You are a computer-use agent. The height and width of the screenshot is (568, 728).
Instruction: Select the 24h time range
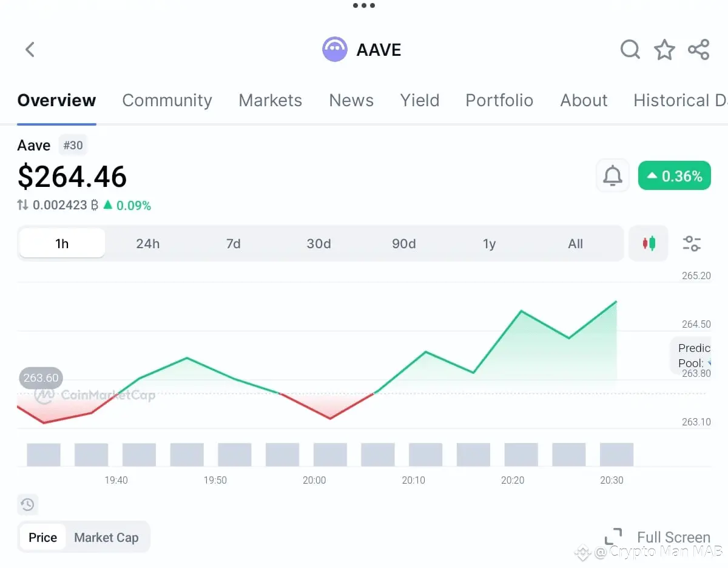[x=147, y=243]
